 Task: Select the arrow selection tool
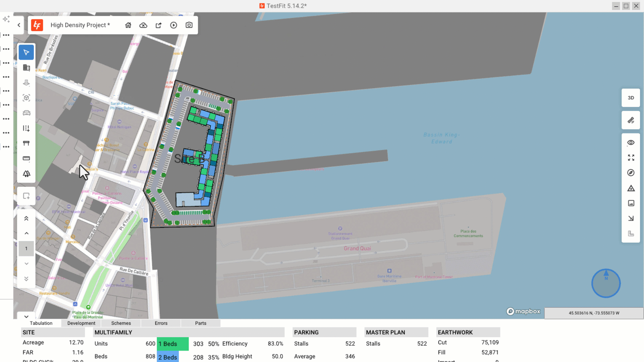(26, 52)
